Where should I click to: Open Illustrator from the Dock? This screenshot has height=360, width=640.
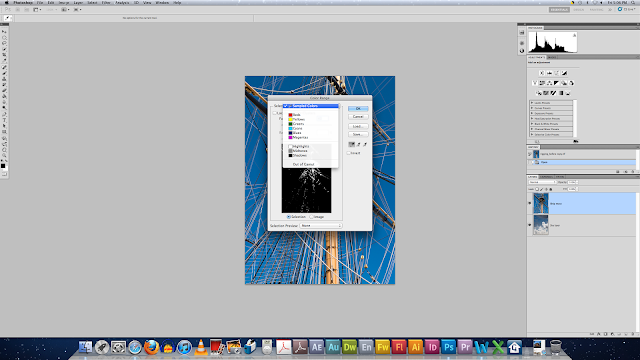pos(416,347)
